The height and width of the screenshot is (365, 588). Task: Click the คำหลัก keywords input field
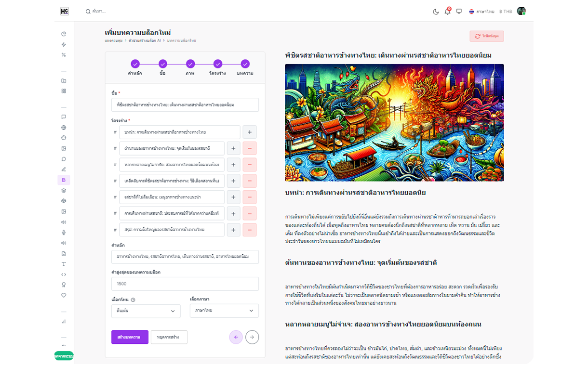click(x=185, y=257)
